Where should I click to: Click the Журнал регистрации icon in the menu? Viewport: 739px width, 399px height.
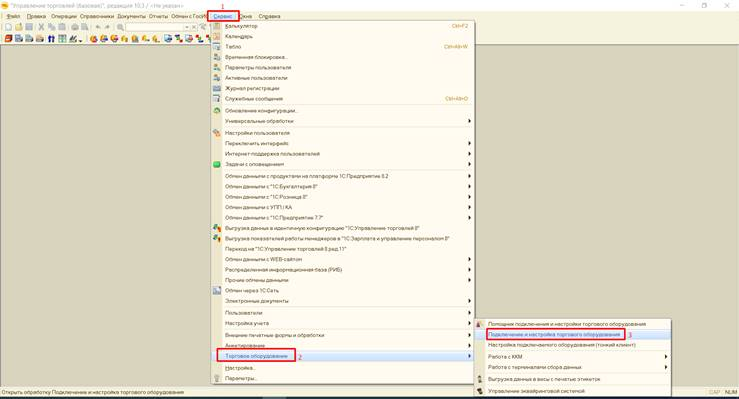[x=217, y=88]
